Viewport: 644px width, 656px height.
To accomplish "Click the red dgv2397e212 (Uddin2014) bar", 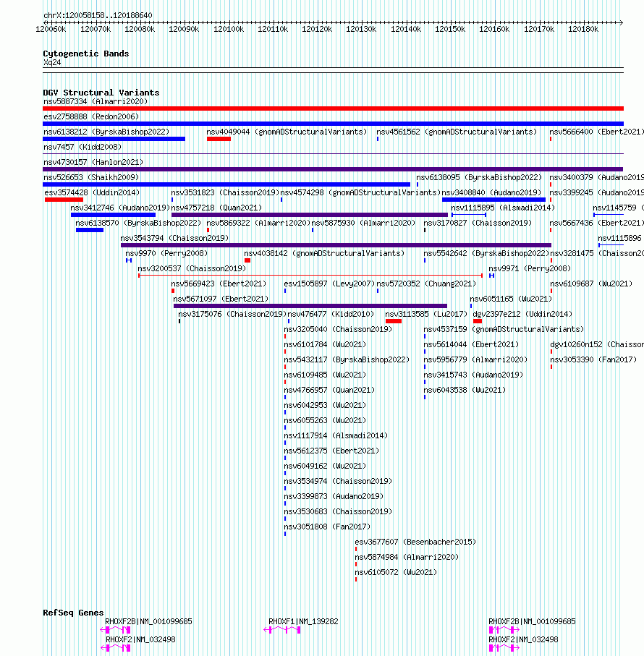I will pyautogui.click(x=478, y=321).
